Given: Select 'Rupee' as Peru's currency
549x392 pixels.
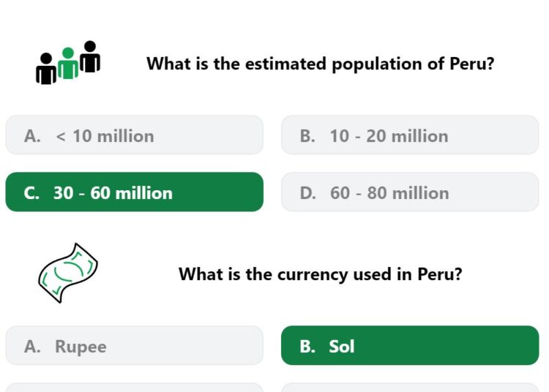Looking at the screenshot, I should pyautogui.click(x=135, y=346).
